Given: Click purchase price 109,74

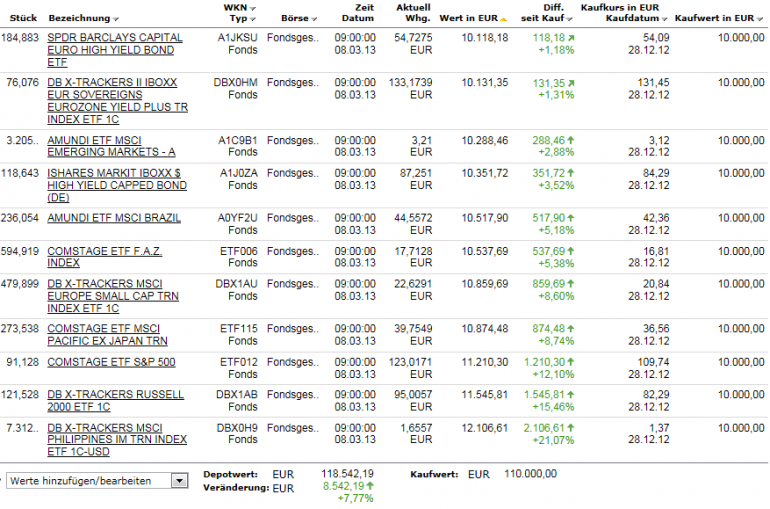Looking at the screenshot, I should (653, 362).
